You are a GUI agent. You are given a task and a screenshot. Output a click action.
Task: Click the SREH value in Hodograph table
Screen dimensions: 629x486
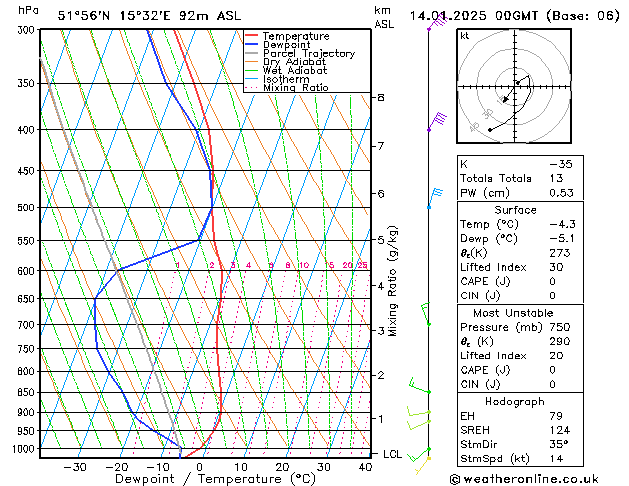[560, 430]
